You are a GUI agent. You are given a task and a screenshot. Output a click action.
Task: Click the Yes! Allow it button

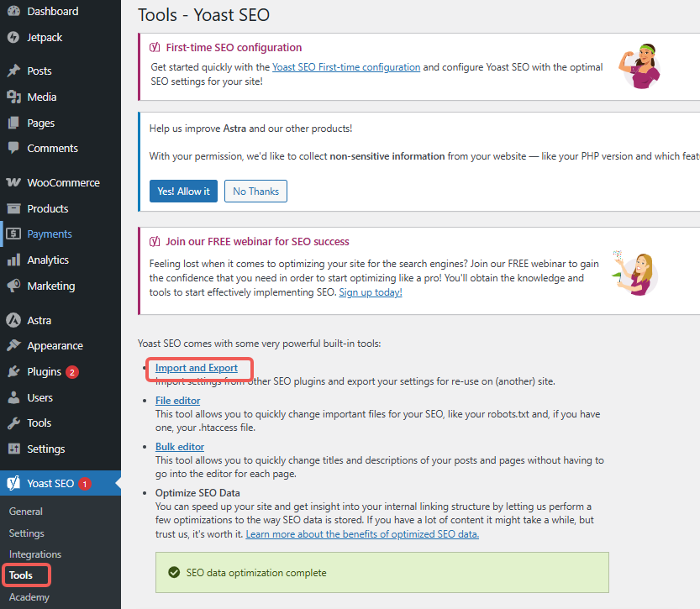tap(183, 191)
